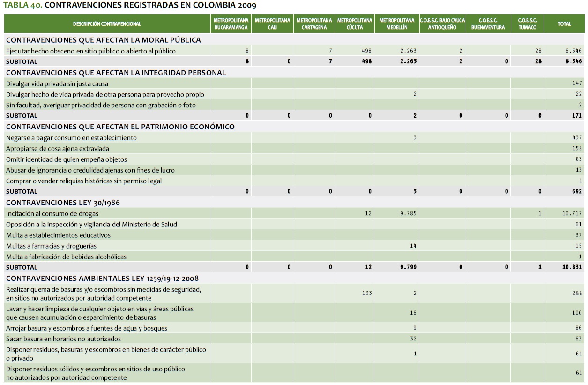The height and width of the screenshot is (385, 588).
Task: Click the total value 10.717
Action: 572,214
